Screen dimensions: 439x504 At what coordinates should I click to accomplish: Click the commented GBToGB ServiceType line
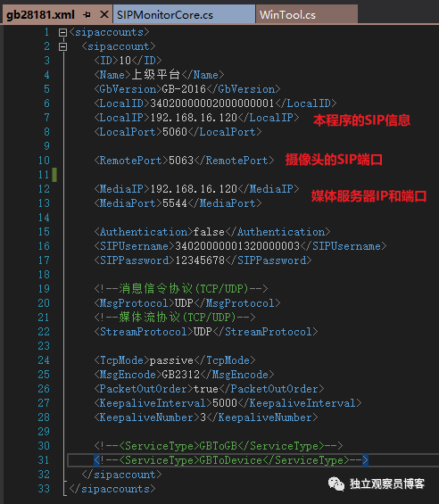(x=219, y=446)
